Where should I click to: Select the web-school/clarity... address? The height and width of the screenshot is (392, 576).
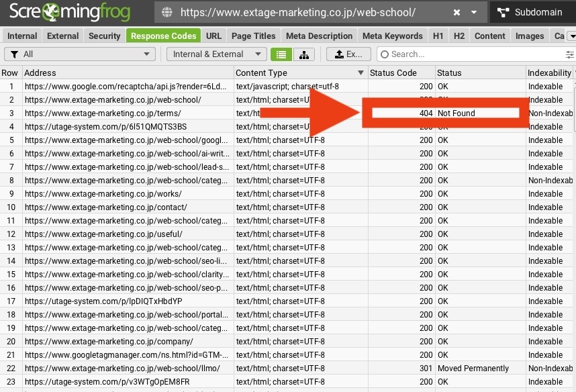point(127,275)
